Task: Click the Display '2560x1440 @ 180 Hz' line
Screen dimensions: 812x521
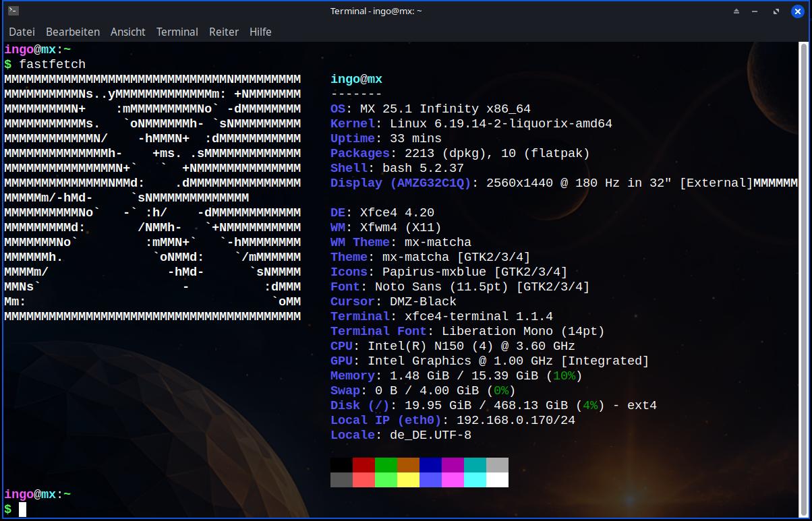Action: click(542, 183)
